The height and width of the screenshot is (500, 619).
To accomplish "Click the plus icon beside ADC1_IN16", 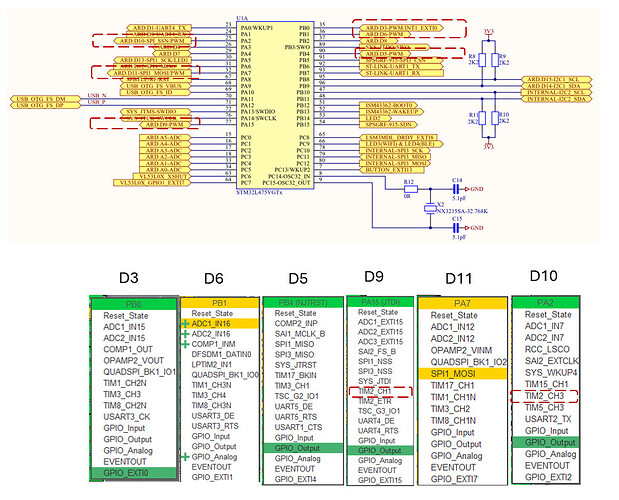I will click(186, 324).
